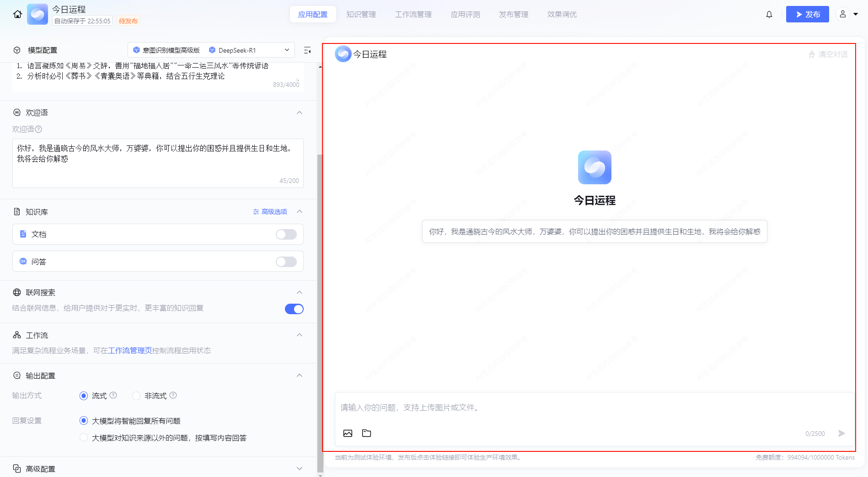Open the notification bell

click(x=769, y=14)
